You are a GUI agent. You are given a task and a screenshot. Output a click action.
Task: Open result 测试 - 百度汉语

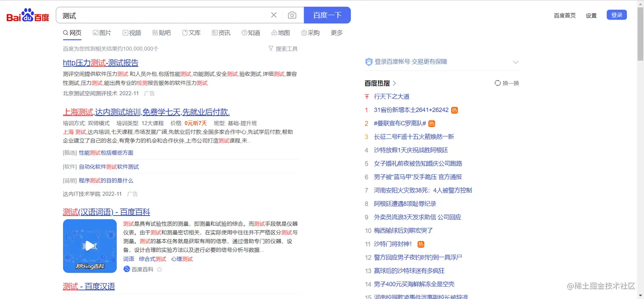[x=89, y=286]
